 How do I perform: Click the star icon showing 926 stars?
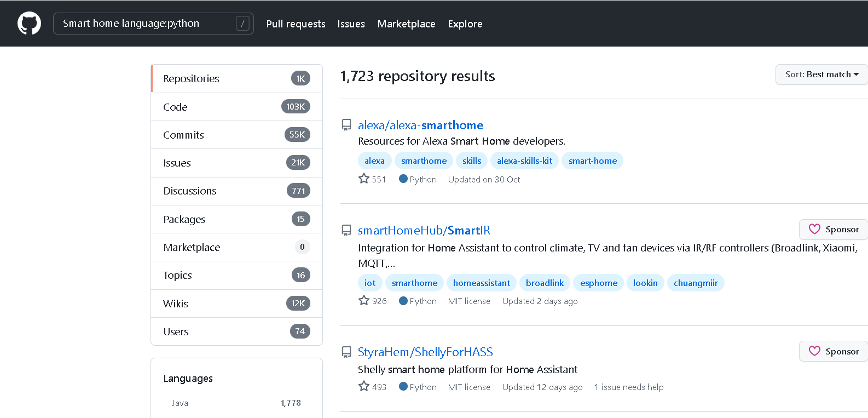click(x=364, y=300)
